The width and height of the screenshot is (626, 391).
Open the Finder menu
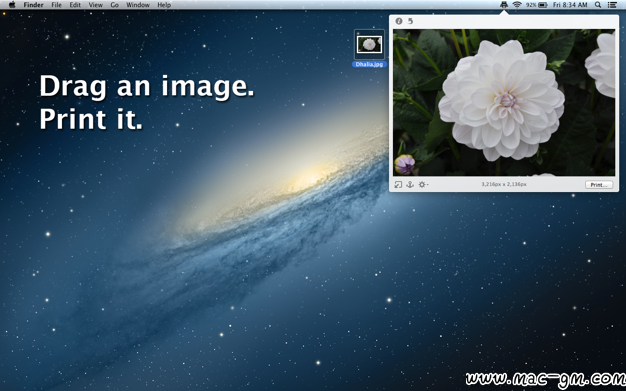click(34, 5)
